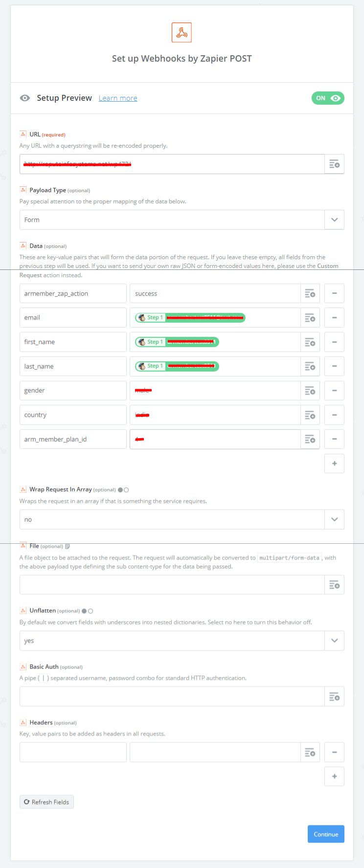The image size is (364, 868).
Task: Toggle radio indicator beside Unflatten label
Action: (87, 611)
